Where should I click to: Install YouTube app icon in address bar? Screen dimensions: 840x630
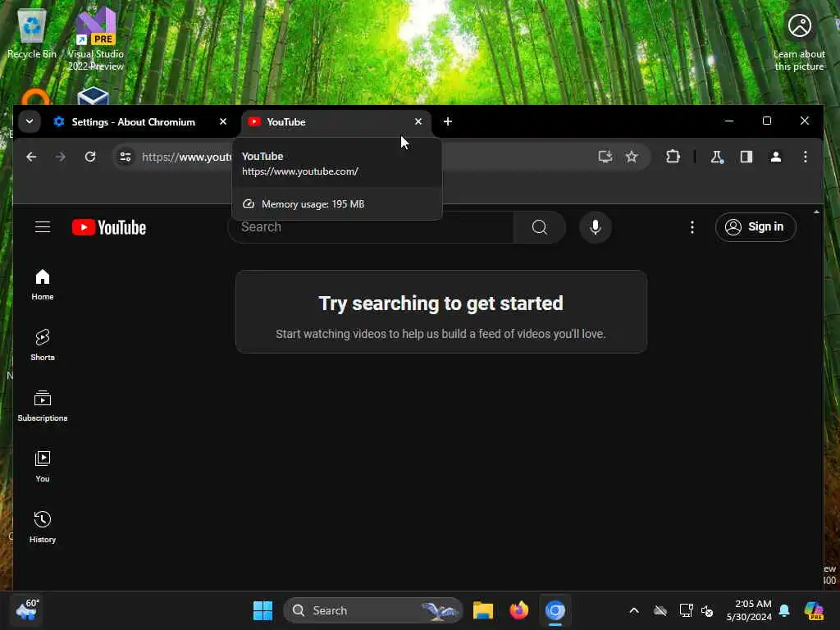(x=605, y=157)
